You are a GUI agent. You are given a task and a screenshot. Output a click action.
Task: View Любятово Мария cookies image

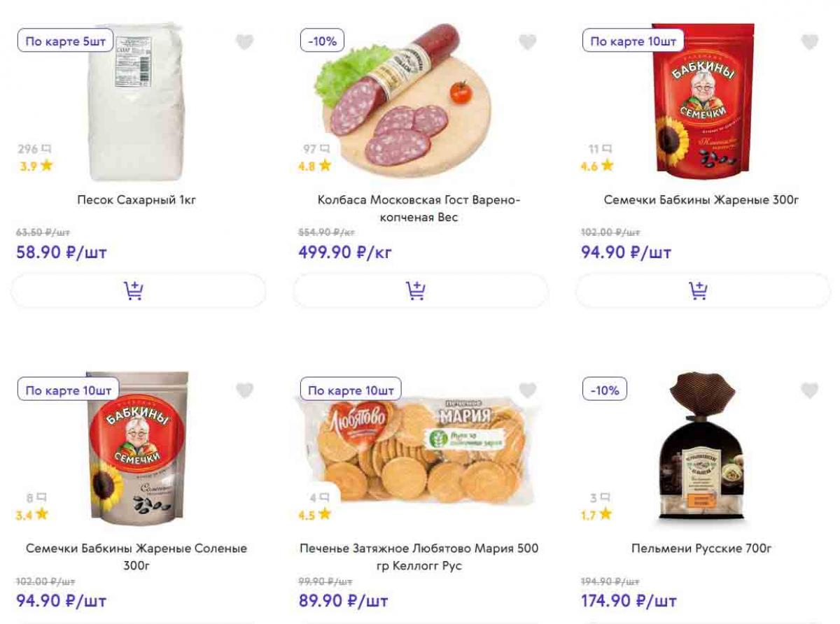(419, 448)
